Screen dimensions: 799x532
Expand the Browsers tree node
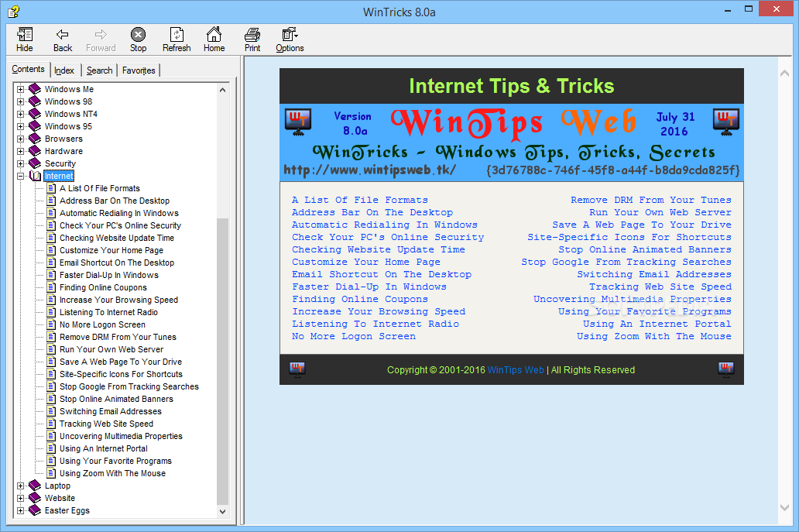tap(20, 139)
